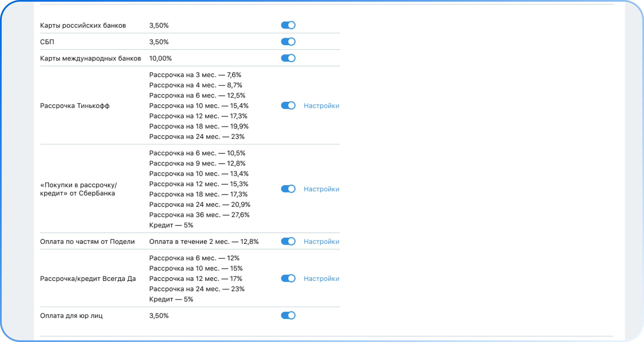Click the СБП payment method label

click(47, 42)
